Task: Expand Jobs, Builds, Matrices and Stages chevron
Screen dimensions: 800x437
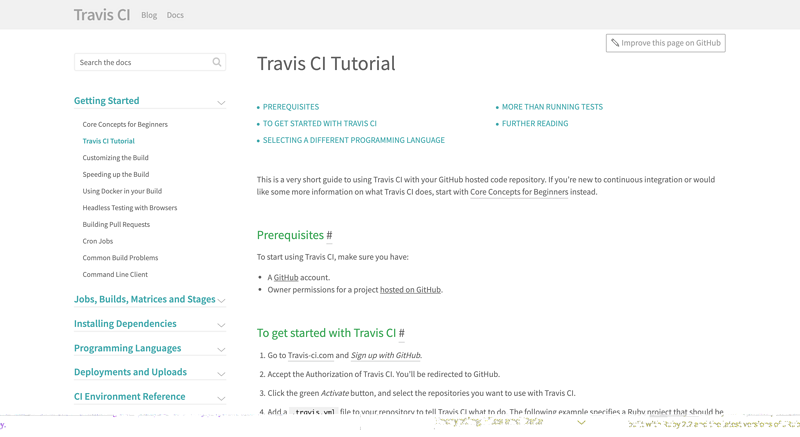Action: coord(221,301)
